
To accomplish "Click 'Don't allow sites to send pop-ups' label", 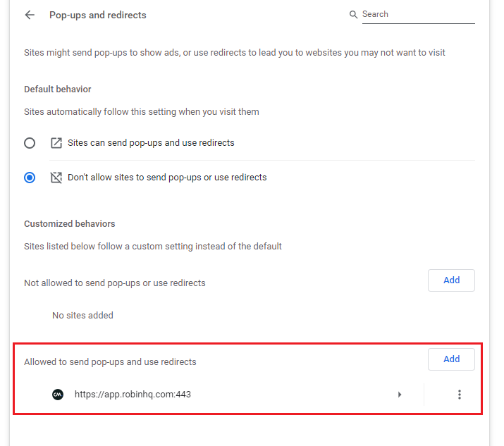I will 167,178.
